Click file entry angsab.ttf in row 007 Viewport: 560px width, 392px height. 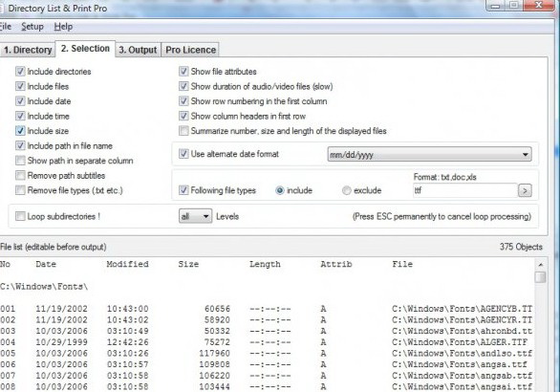pyautogui.click(x=463, y=376)
